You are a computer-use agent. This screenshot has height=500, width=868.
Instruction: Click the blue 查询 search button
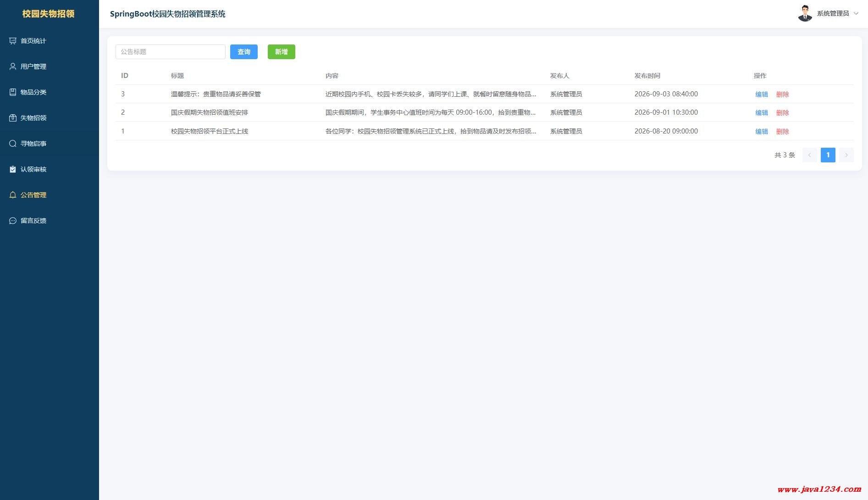(x=244, y=52)
